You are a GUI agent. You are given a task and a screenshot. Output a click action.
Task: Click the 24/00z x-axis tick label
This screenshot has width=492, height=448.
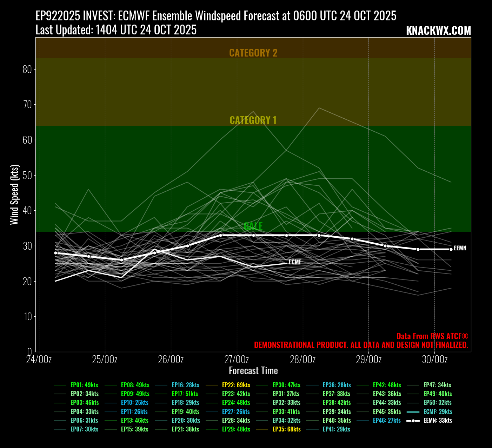tap(39, 360)
